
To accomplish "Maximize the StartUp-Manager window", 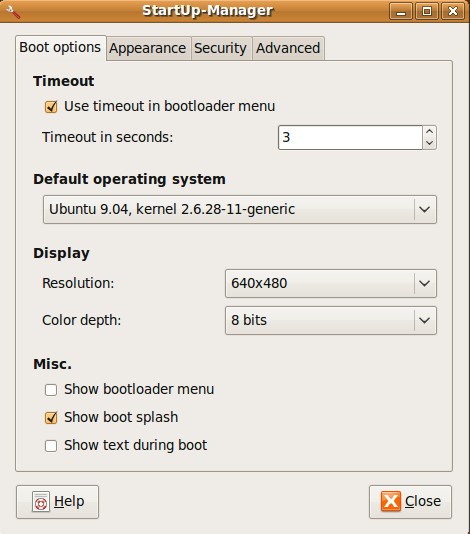I will tap(427, 11).
